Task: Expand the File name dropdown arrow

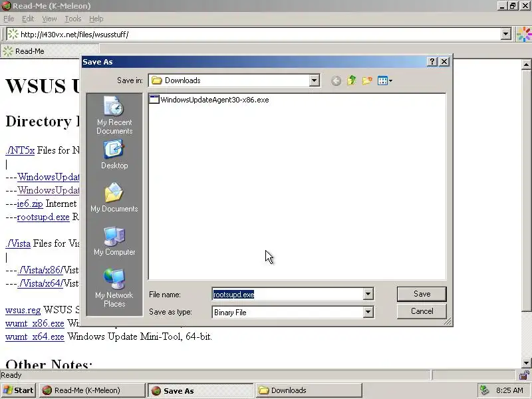Action: click(x=368, y=294)
